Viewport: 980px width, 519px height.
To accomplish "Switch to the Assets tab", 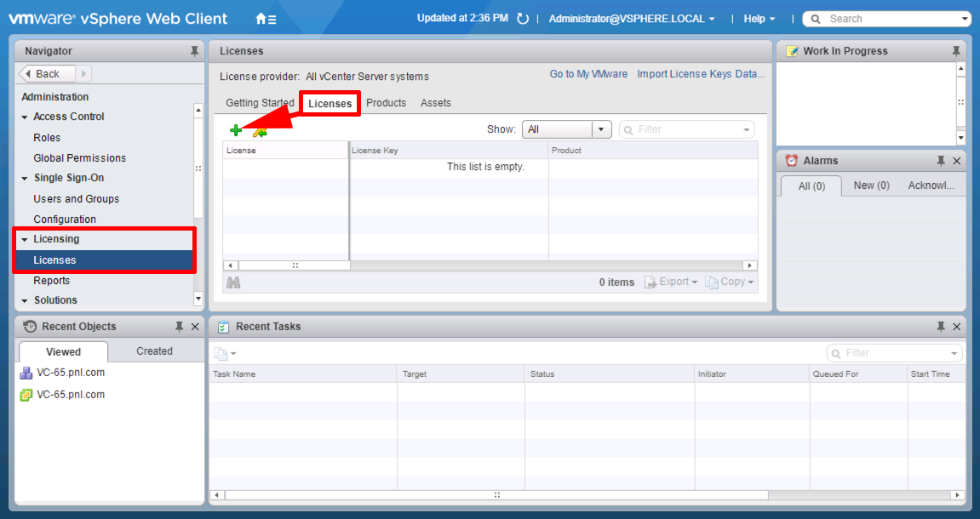I will pyautogui.click(x=436, y=103).
